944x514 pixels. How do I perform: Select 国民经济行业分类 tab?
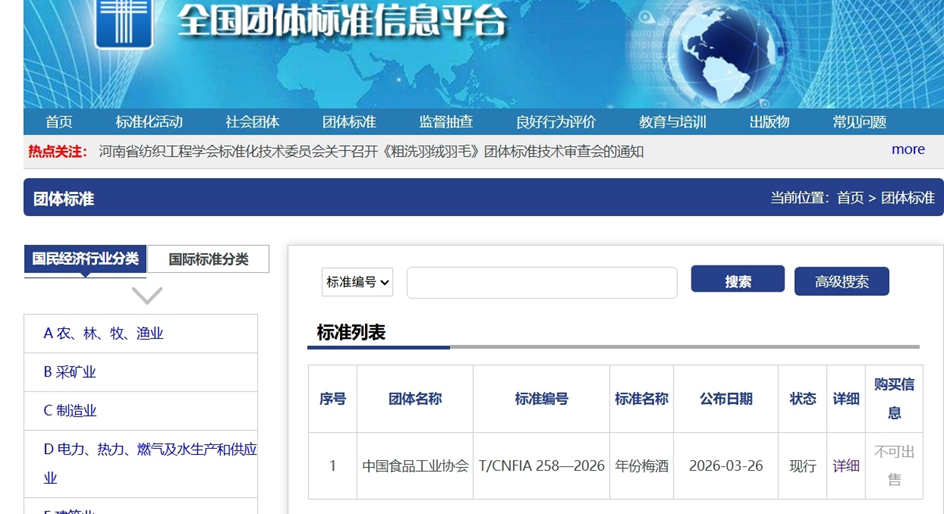tap(85, 259)
